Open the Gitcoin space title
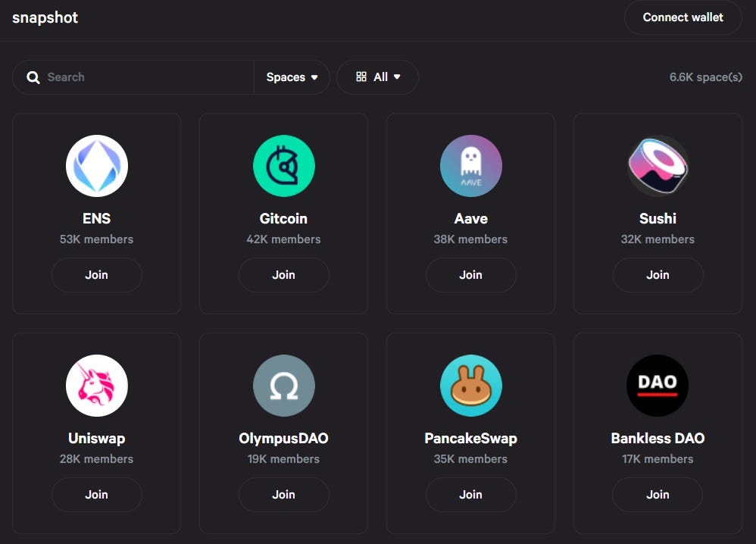 point(283,218)
